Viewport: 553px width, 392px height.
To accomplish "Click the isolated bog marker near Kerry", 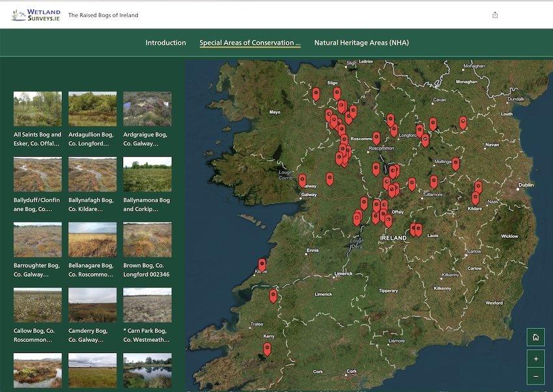I will click(266, 348).
